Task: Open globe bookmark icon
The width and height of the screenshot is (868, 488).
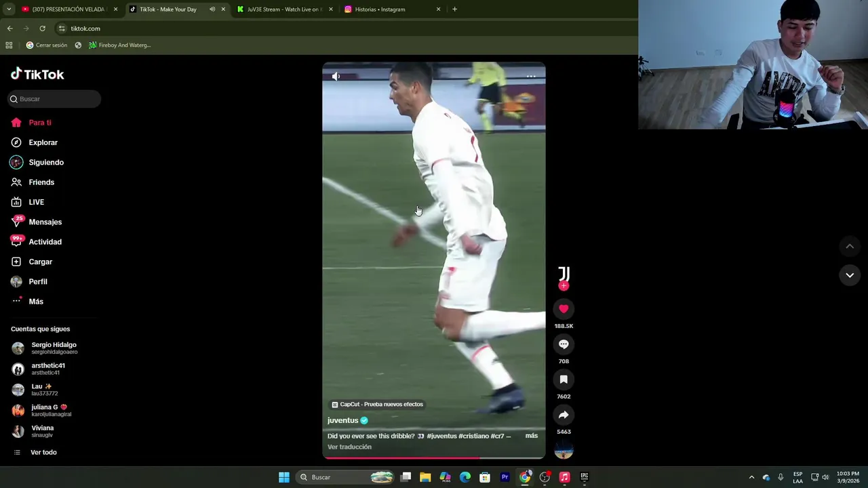Action: (78, 45)
